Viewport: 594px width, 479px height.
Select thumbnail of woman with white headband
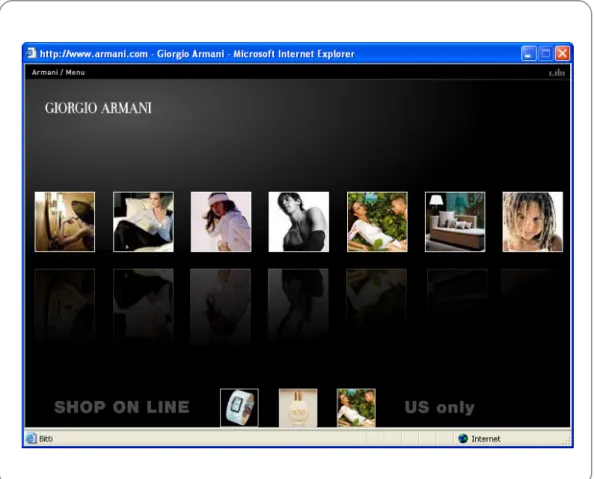pyautogui.click(x=221, y=222)
